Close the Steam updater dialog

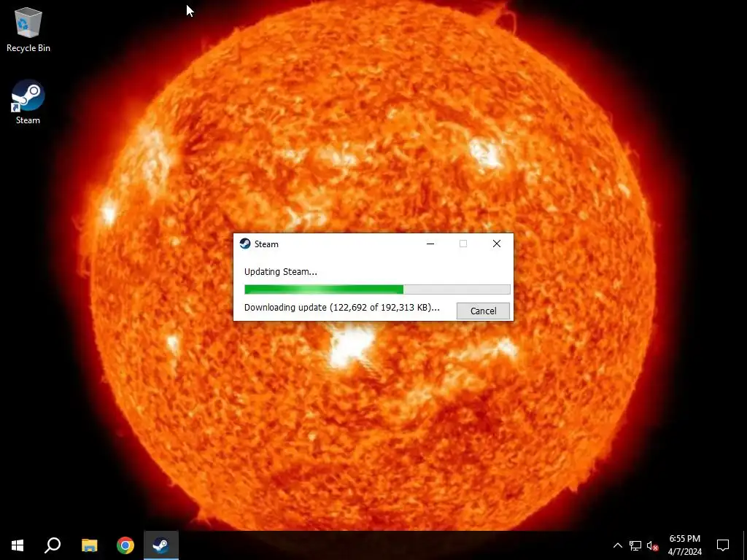[496, 244]
